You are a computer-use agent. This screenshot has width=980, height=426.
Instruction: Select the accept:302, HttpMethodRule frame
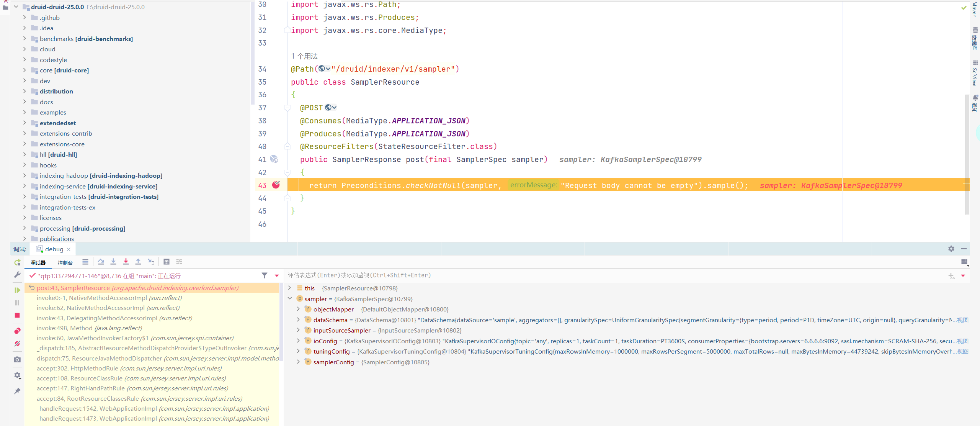pos(152,368)
